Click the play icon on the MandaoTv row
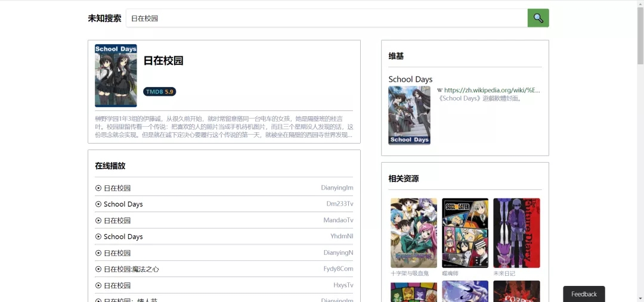644x302 pixels. click(x=98, y=220)
